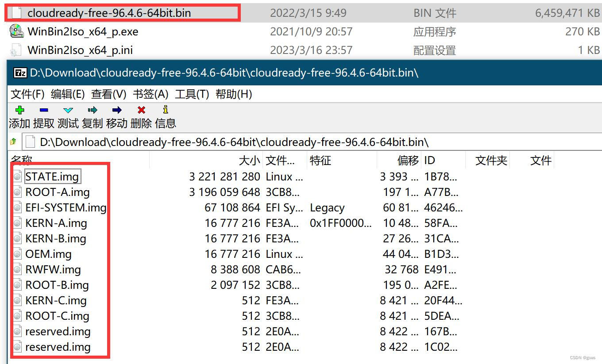Click the Test (测试) down-arrow icon
The height and width of the screenshot is (364, 602).
(68, 110)
